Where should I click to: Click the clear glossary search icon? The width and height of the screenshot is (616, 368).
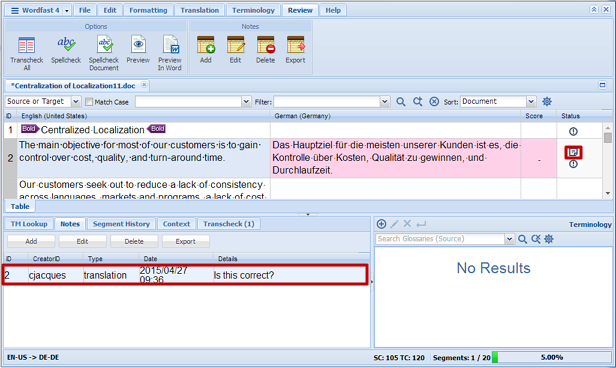[536, 239]
